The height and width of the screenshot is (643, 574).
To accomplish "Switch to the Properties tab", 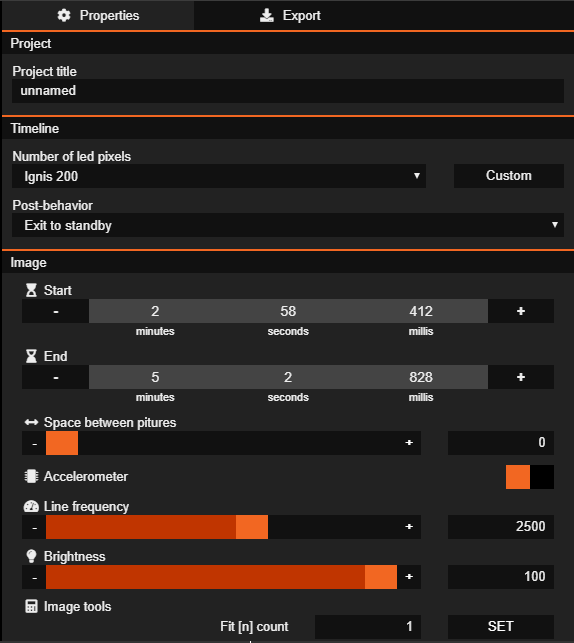I will click(x=98, y=15).
